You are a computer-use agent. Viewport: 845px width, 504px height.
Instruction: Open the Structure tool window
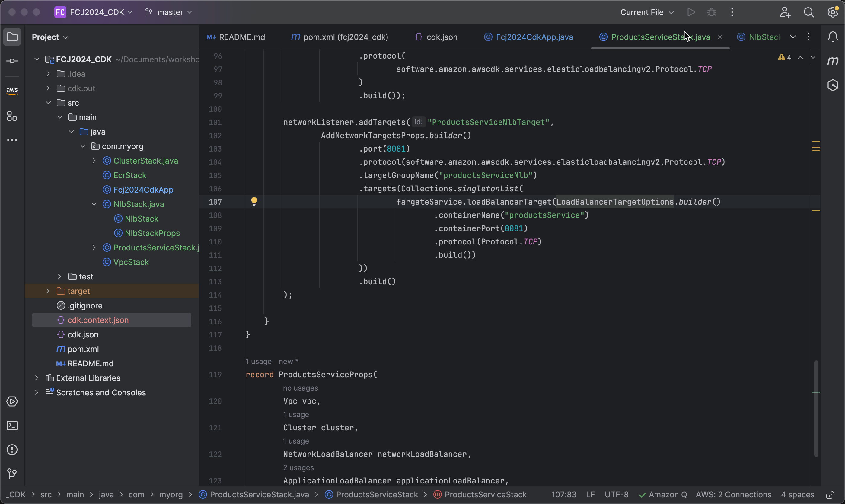[12, 116]
